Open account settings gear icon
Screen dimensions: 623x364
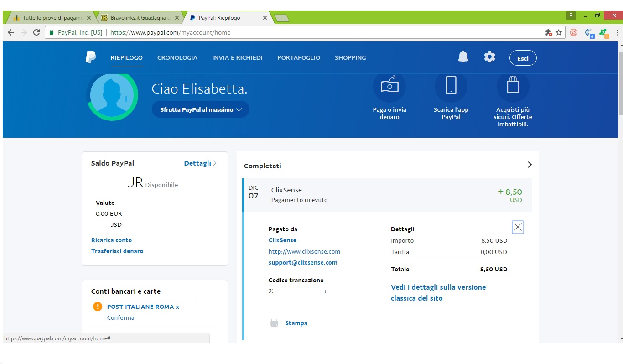coord(489,57)
